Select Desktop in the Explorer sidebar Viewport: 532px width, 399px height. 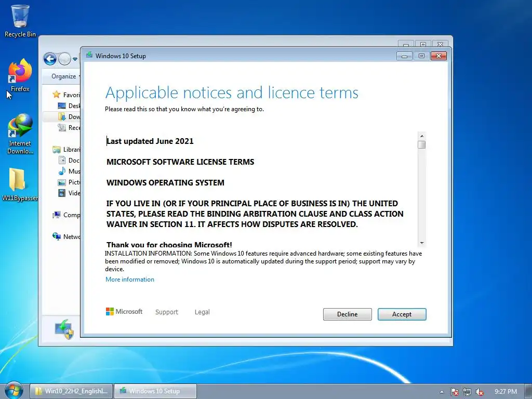pyautogui.click(x=69, y=106)
